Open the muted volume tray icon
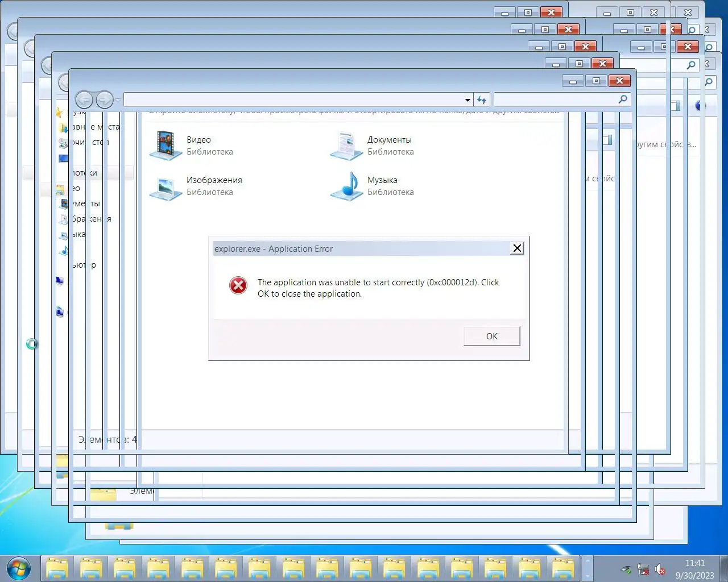 (660, 569)
